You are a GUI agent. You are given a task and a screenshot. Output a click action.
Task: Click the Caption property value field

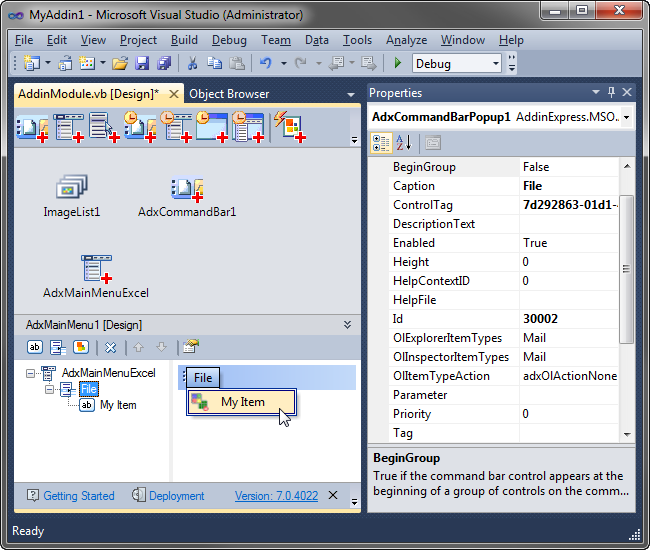pyautogui.click(x=568, y=186)
